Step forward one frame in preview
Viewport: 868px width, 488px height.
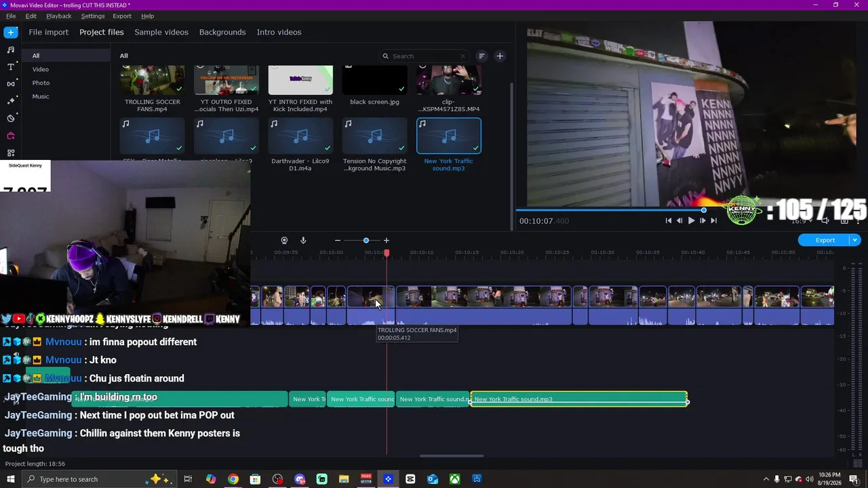tap(703, 220)
